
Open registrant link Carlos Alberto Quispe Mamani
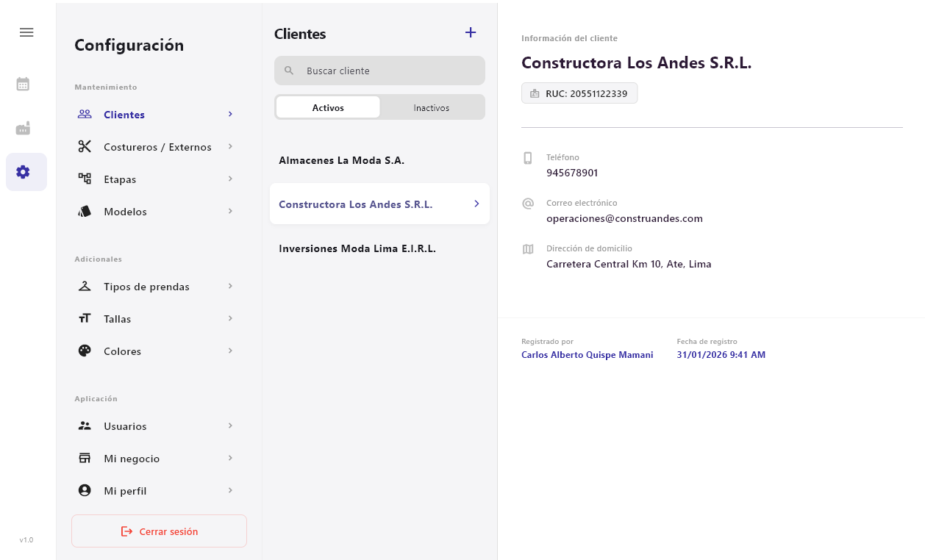(587, 355)
